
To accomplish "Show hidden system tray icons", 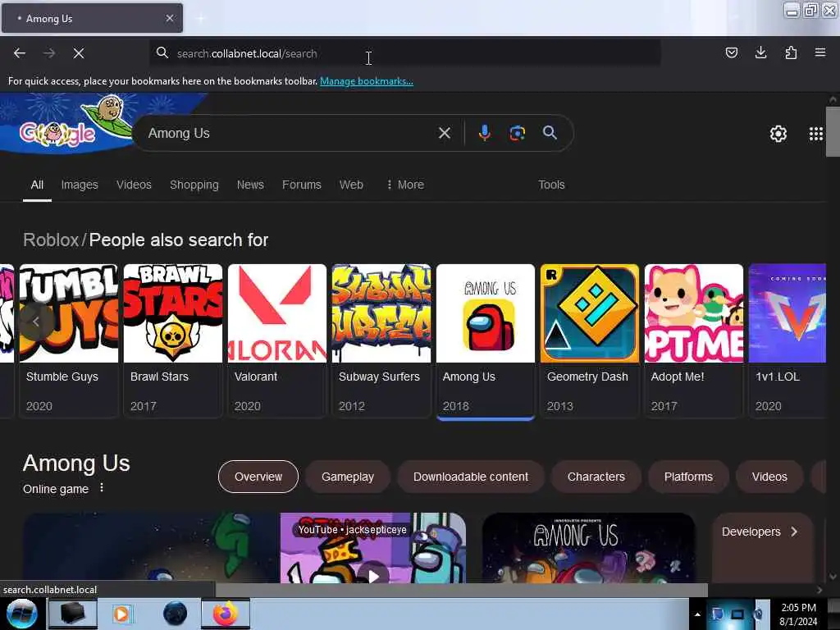I will tap(697, 615).
